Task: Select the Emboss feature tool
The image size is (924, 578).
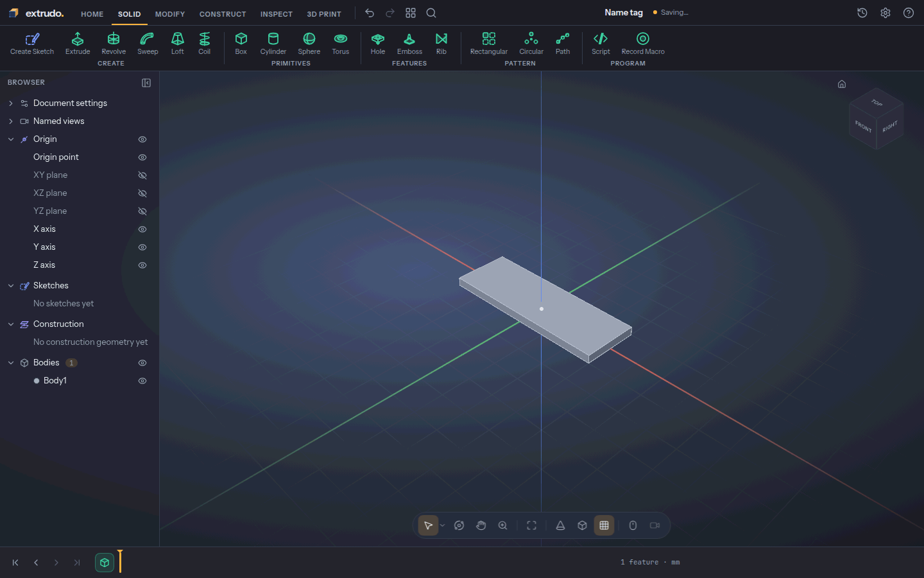Action: (409, 44)
